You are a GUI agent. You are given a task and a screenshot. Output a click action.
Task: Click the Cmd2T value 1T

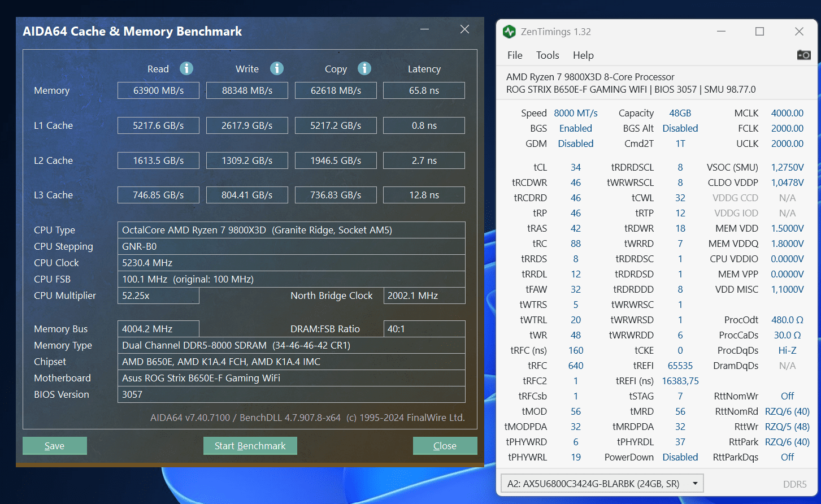coord(680,144)
